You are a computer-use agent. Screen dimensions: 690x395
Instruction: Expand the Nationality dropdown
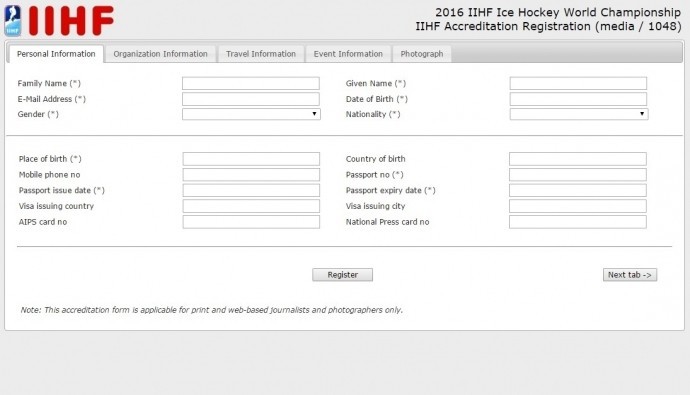pos(579,114)
